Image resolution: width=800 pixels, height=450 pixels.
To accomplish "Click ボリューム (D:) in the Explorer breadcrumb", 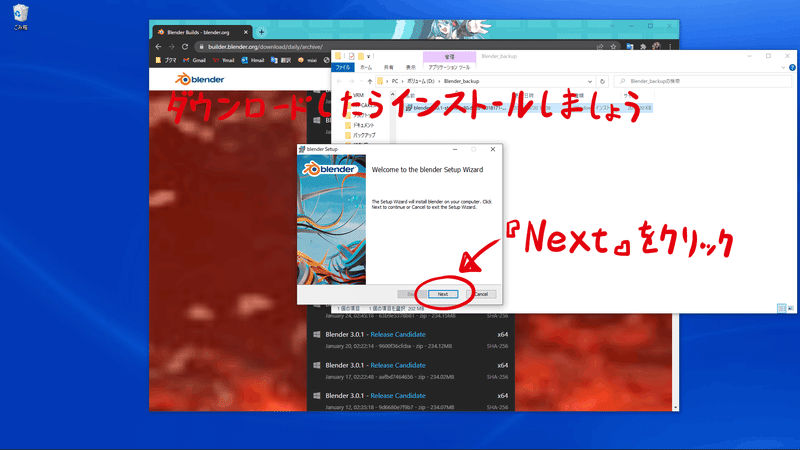I will pyautogui.click(x=420, y=81).
